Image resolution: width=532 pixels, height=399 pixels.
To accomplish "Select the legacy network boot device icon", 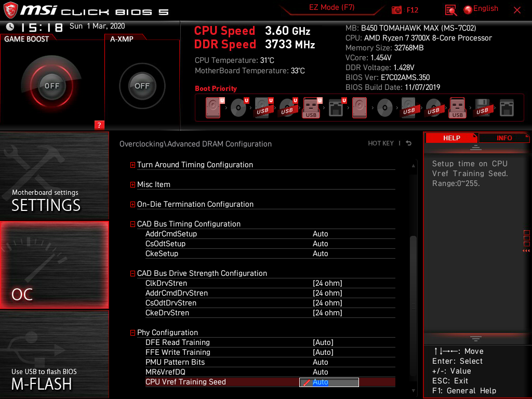I will [x=507, y=108].
